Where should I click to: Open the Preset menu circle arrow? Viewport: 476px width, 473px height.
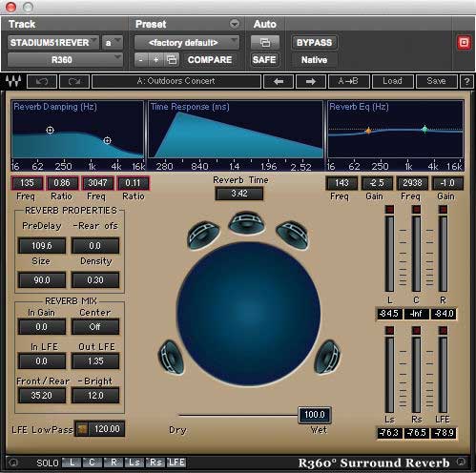tap(235, 24)
